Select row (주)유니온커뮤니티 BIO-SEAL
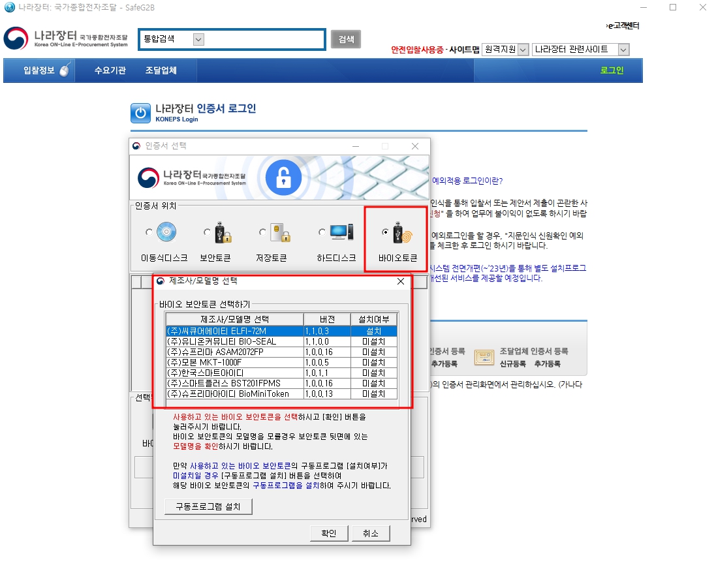716x588 pixels. point(282,341)
